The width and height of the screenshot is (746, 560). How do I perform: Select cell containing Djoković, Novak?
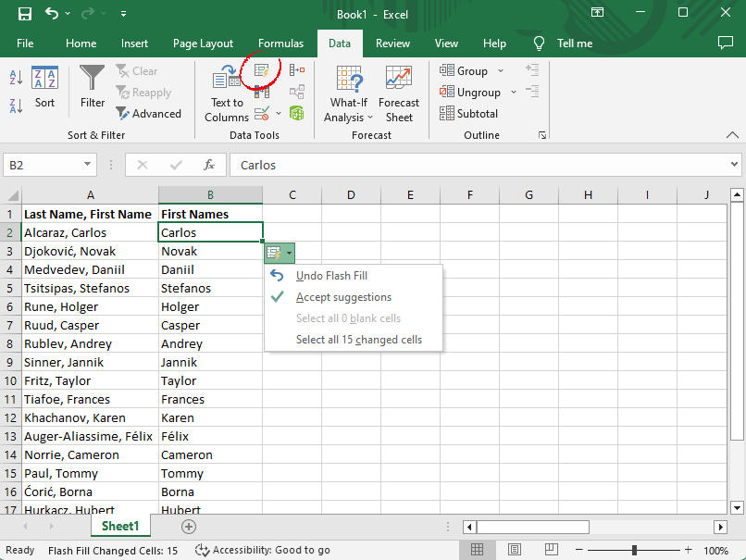91,251
